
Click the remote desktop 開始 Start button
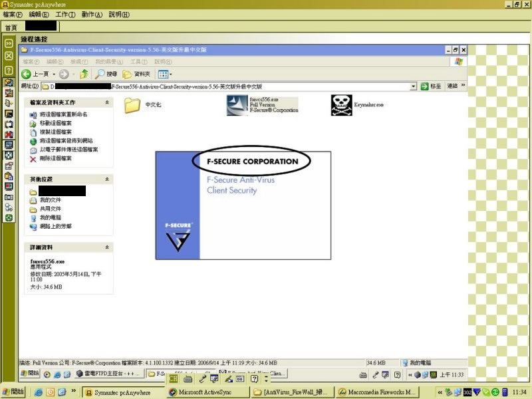coord(30,373)
